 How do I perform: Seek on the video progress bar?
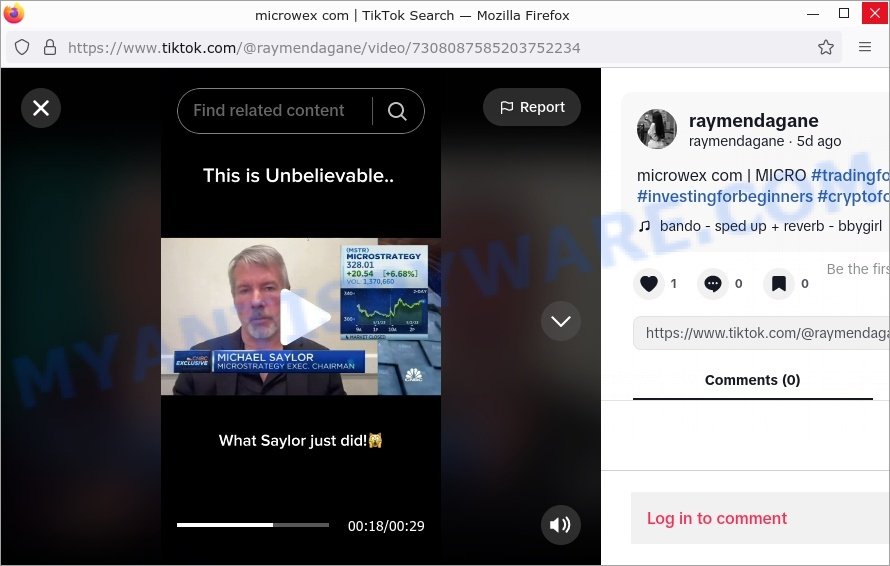253,525
